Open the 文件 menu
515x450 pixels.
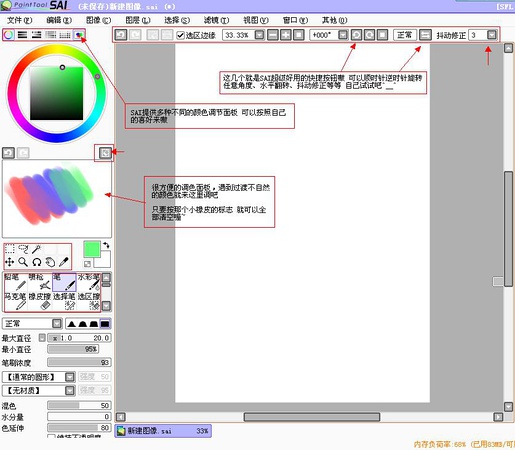click(20, 20)
